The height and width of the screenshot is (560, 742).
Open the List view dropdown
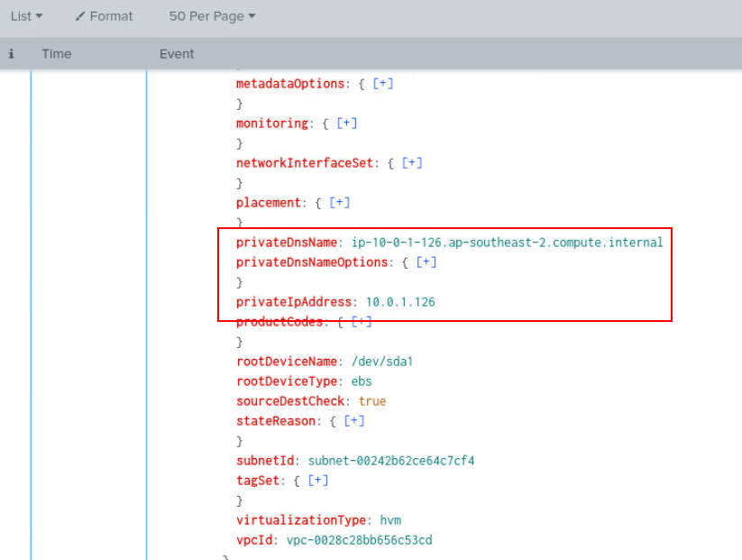point(26,16)
